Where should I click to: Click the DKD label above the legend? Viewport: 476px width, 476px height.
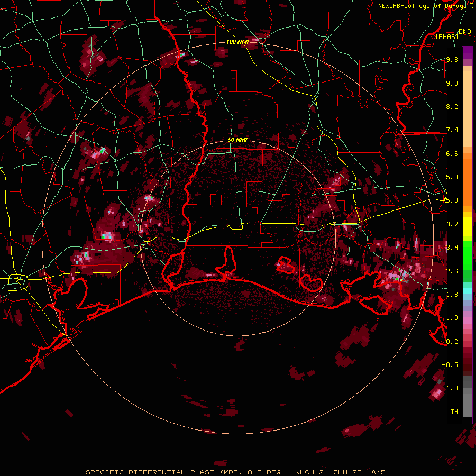tap(465, 32)
